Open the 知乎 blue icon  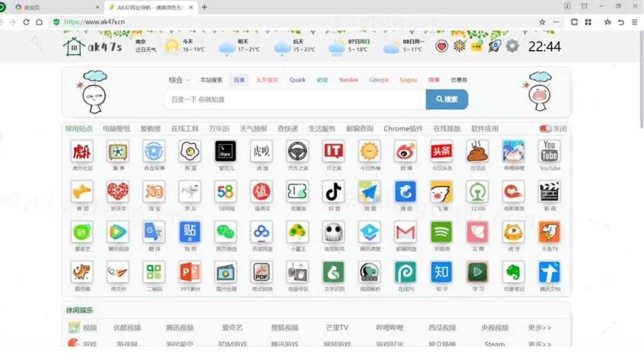pos(441,272)
